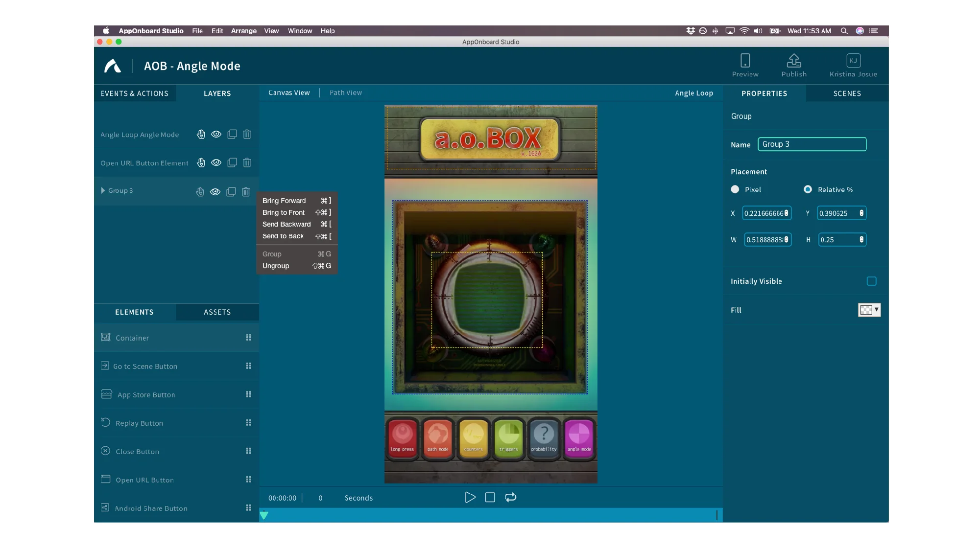Click the Publish upload icon
The image size is (980, 551).
pyautogui.click(x=794, y=61)
